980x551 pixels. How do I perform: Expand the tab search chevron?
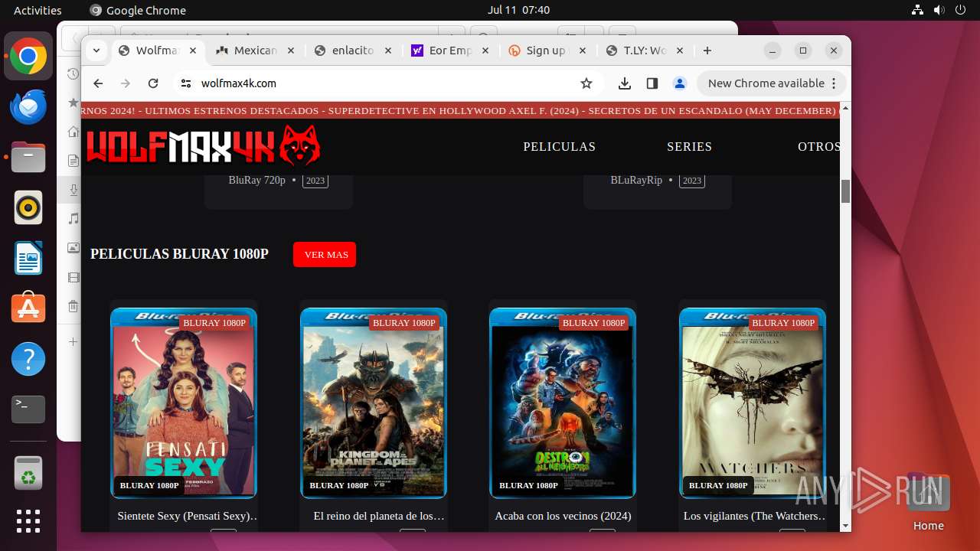(x=96, y=51)
